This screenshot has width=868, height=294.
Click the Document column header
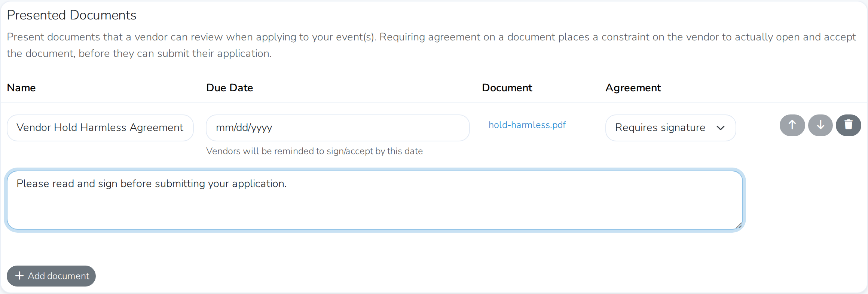pyautogui.click(x=507, y=88)
